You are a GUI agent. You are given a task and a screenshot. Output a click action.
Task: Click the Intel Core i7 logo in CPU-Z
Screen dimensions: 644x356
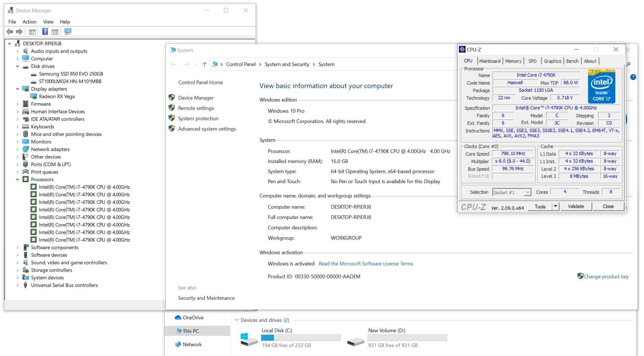tap(601, 86)
